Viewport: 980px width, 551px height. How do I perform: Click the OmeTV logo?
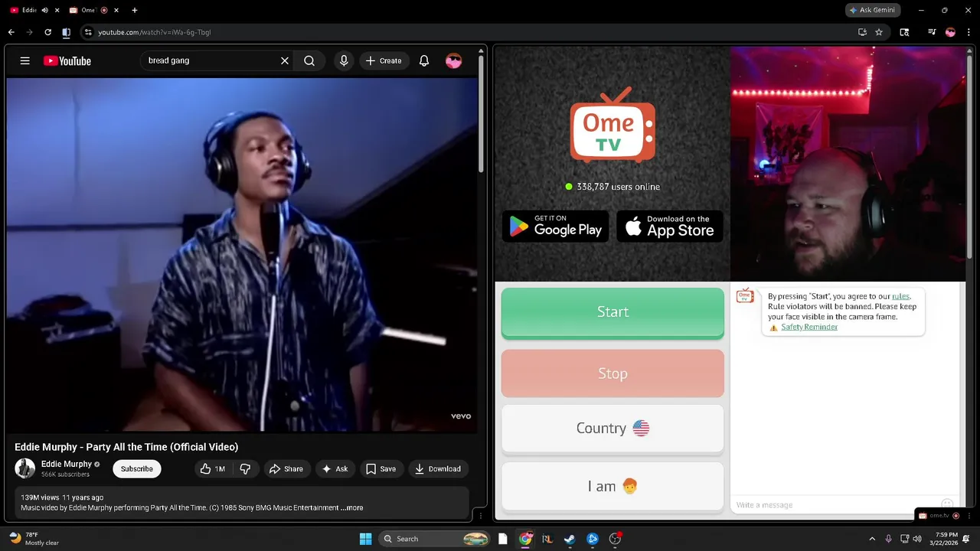click(612, 126)
